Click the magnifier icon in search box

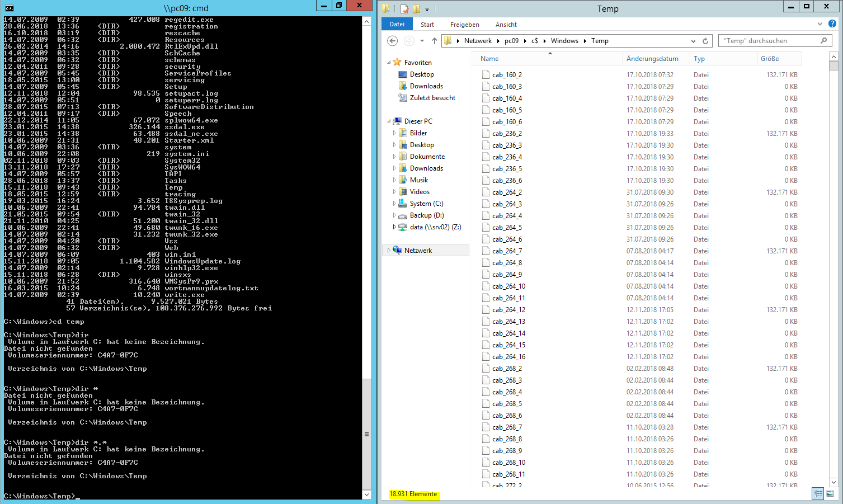point(823,41)
